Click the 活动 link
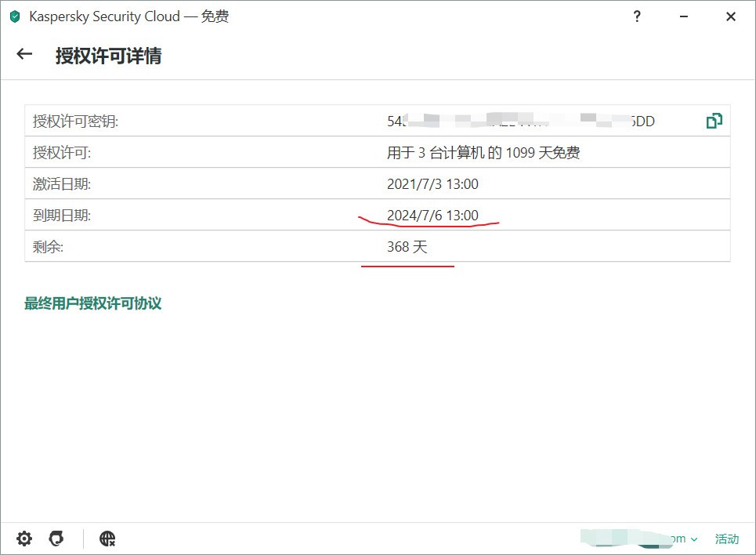Viewport: 756px width, 555px height. point(726,539)
